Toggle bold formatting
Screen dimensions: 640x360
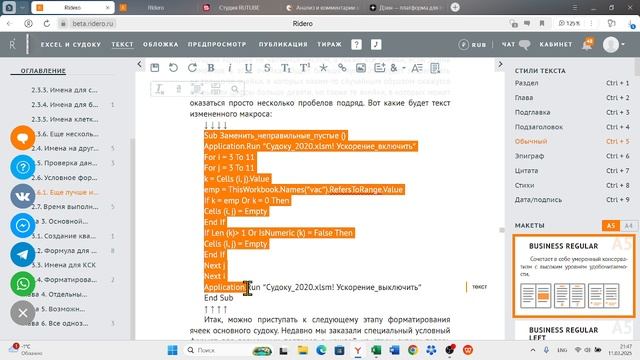(x=211, y=68)
